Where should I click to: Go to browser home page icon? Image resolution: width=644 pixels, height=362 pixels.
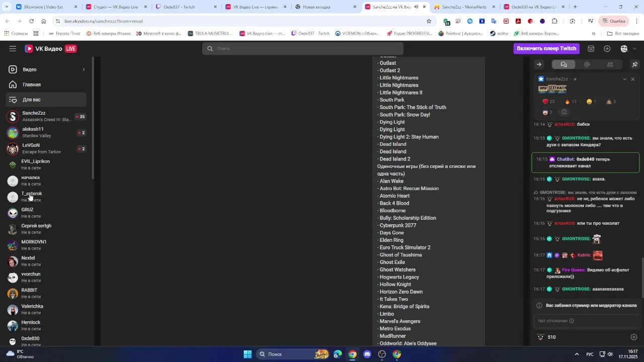click(x=44, y=21)
